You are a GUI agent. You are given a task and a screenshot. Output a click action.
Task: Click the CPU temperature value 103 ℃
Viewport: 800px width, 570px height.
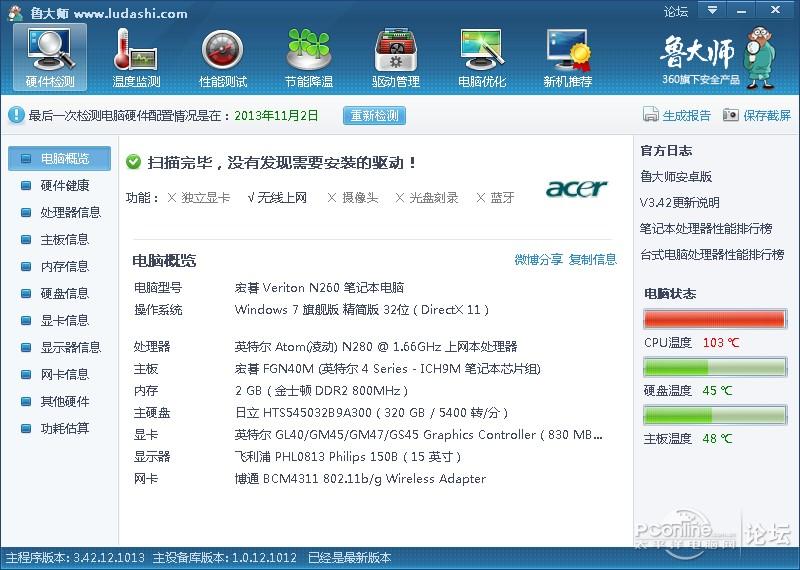(721, 342)
